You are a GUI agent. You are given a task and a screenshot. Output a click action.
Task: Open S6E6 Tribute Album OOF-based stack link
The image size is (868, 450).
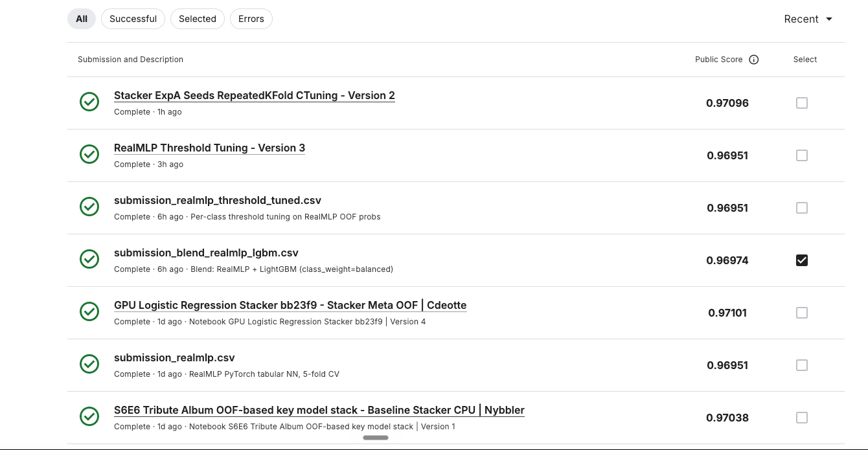(x=319, y=410)
